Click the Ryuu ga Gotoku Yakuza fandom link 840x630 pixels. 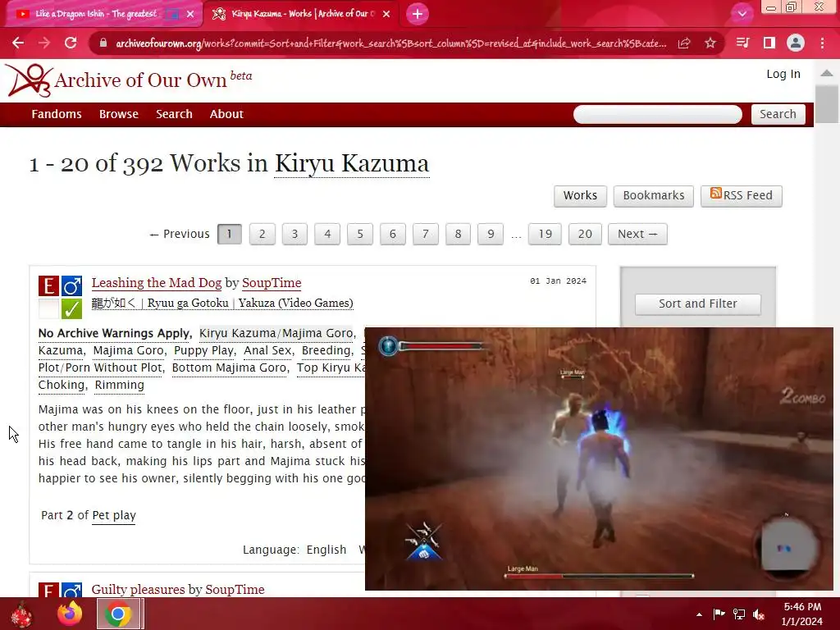[222, 304]
